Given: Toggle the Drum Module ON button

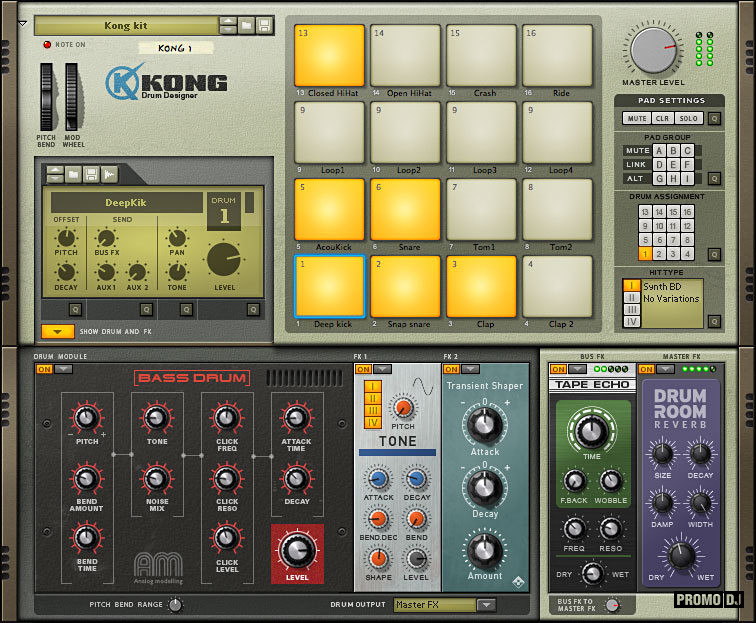Looking at the screenshot, I should [x=44, y=369].
